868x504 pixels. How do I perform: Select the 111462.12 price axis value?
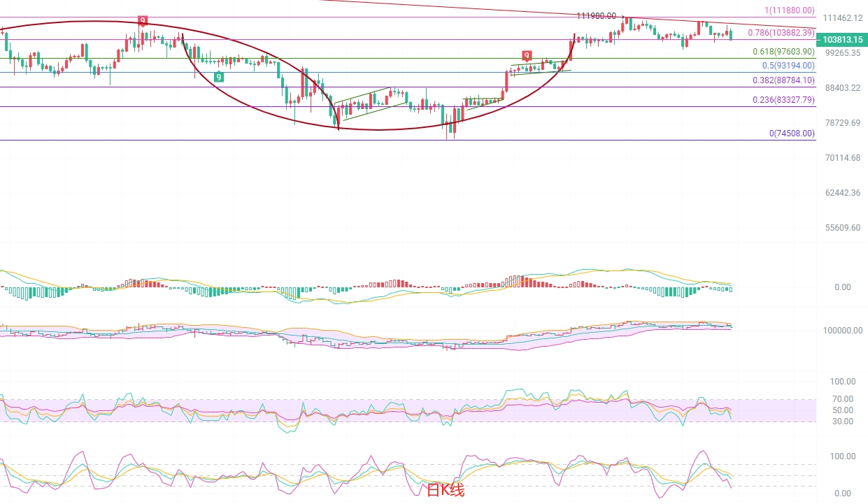[843, 17]
